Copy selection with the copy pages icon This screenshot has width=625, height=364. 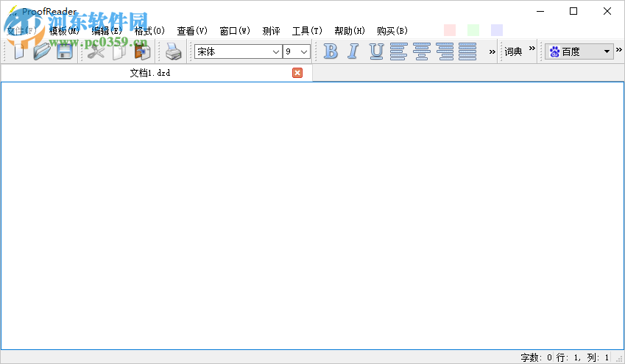[x=119, y=51]
